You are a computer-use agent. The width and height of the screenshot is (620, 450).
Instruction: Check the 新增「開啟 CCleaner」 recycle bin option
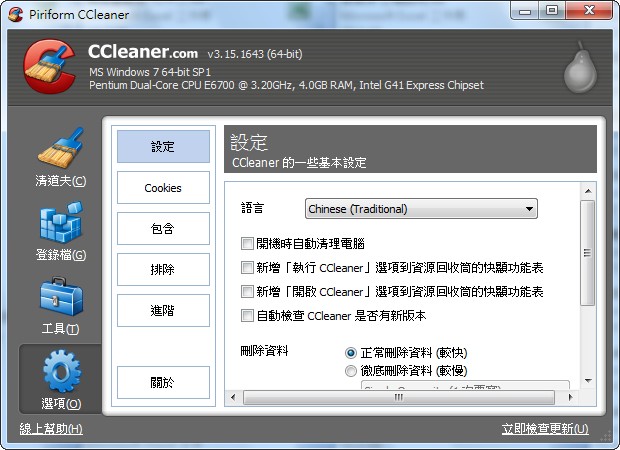248,291
